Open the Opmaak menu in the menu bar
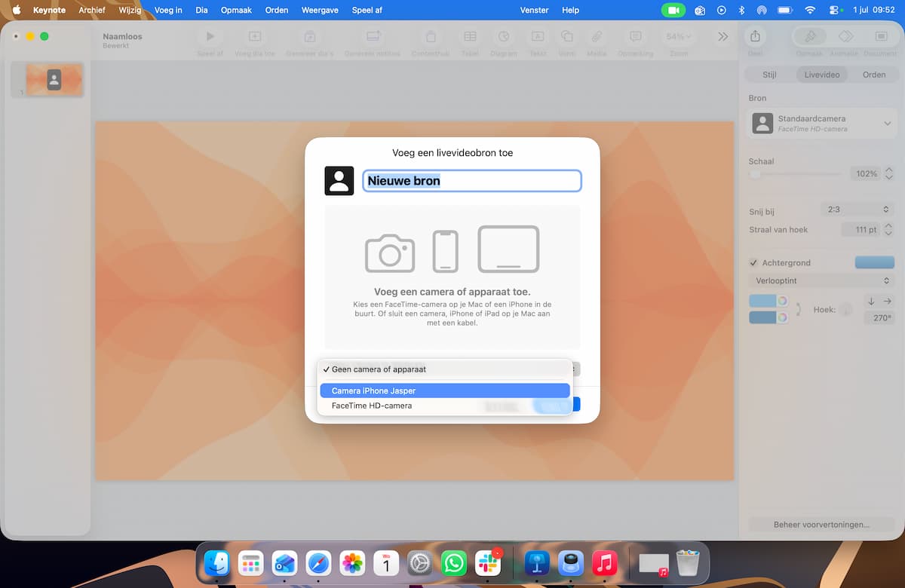This screenshot has width=905, height=588. pos(237,10)
